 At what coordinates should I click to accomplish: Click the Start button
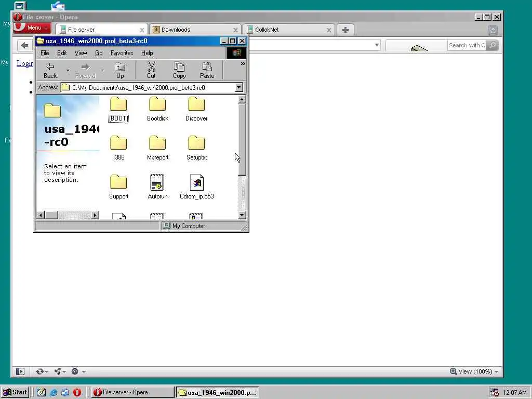point(15,392)
